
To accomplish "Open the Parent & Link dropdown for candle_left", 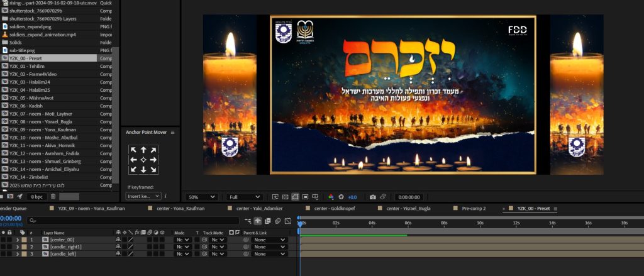I will [x=269, y=253].
